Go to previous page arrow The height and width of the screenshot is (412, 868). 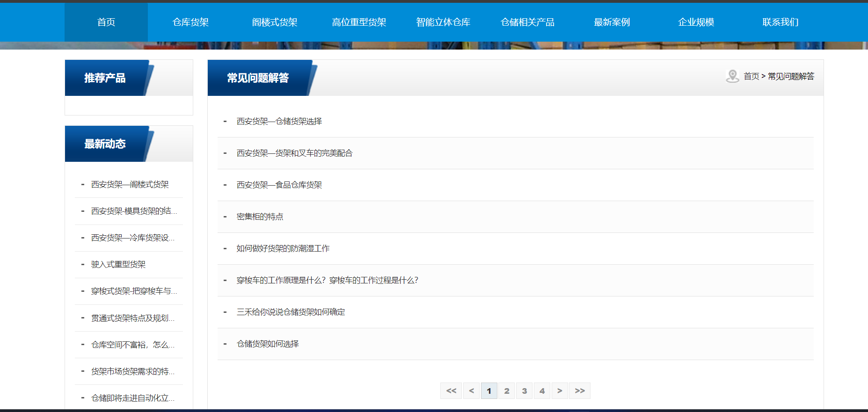click(x=471, y=391)
